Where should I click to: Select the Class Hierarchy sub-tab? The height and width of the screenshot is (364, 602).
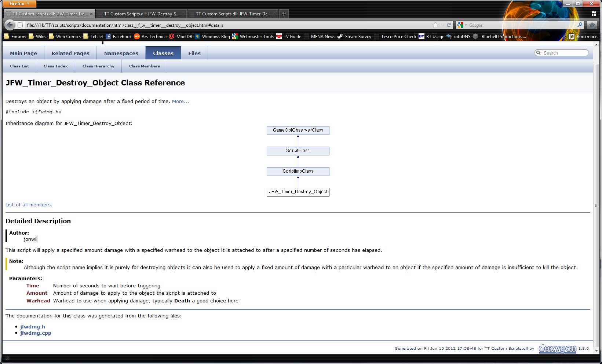pyautogui.click(x=98, y=66)
